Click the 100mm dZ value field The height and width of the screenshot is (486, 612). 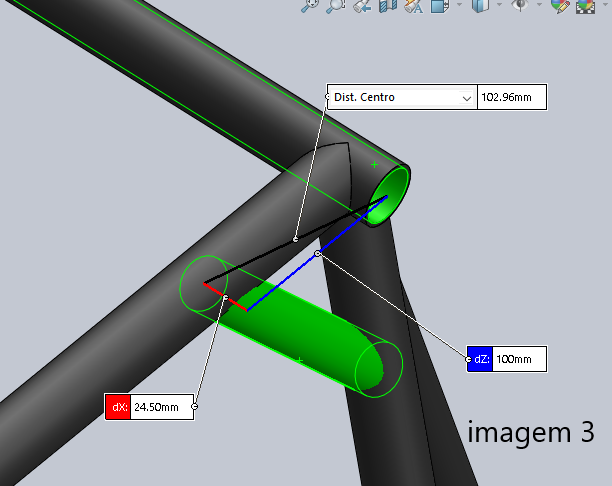pos(519,359)
